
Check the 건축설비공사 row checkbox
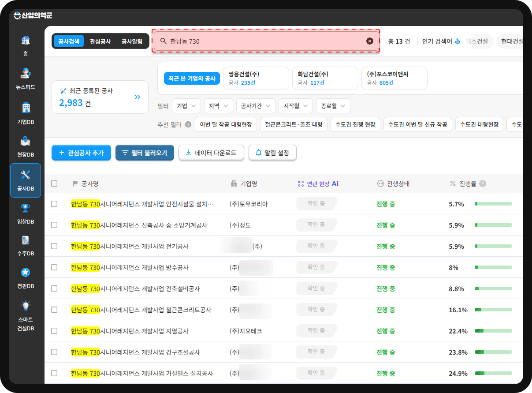coord(54,288)
